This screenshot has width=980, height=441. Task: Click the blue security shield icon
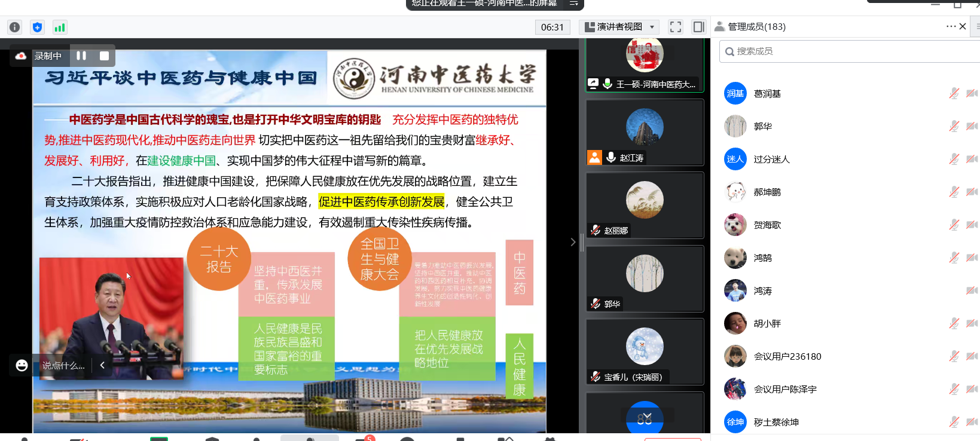click(x=37, y=27)
